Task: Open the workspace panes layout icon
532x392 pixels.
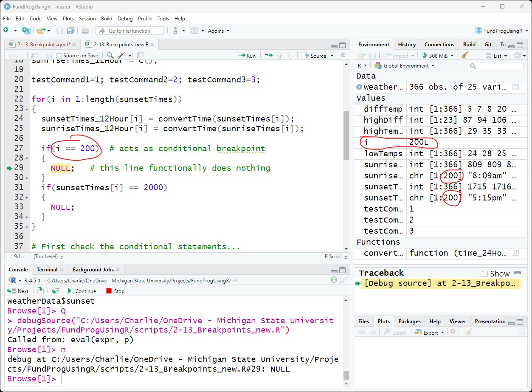Action: (x=194, y=31)
